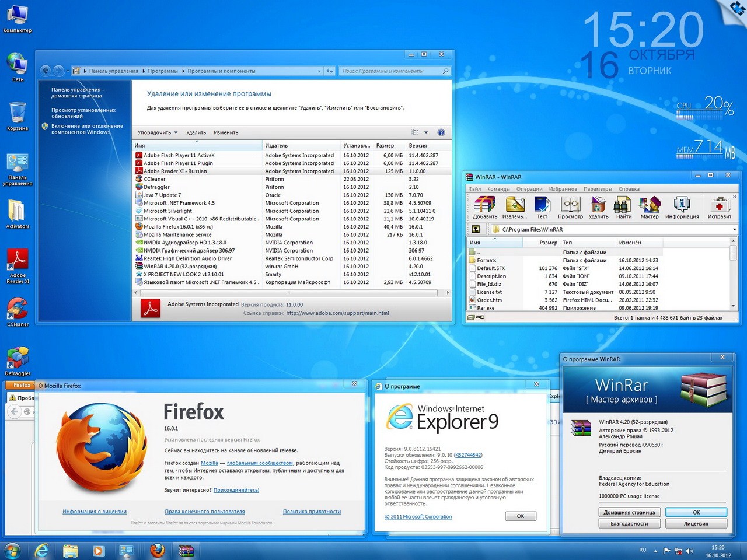The width and height of the screenshot is (747, 560).
Task: Open Политика приватности link in Firefox dialog
Action: [x=312, y=512]
